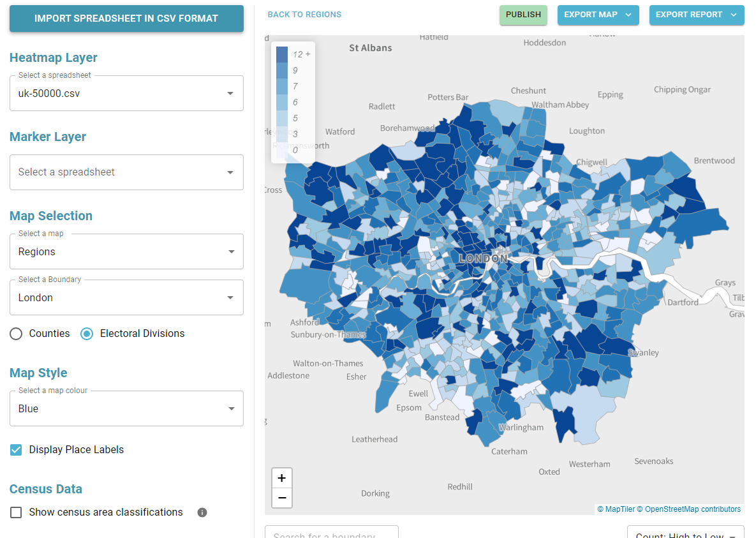Image resolution: width=756 pixels, height=538 pixels.
Task: Click the darkest blue swatch in the map legend
Action: [281, 54]
